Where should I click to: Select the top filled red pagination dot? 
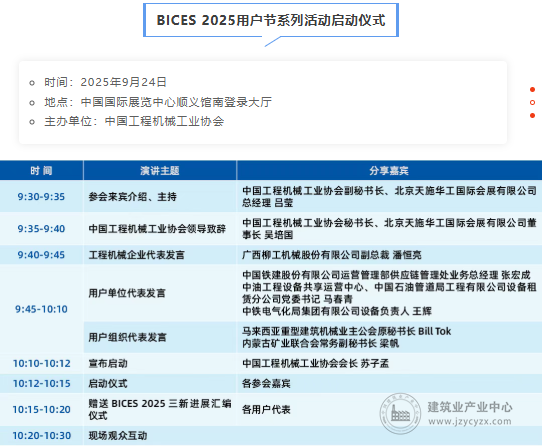click(x=533, y=90)
